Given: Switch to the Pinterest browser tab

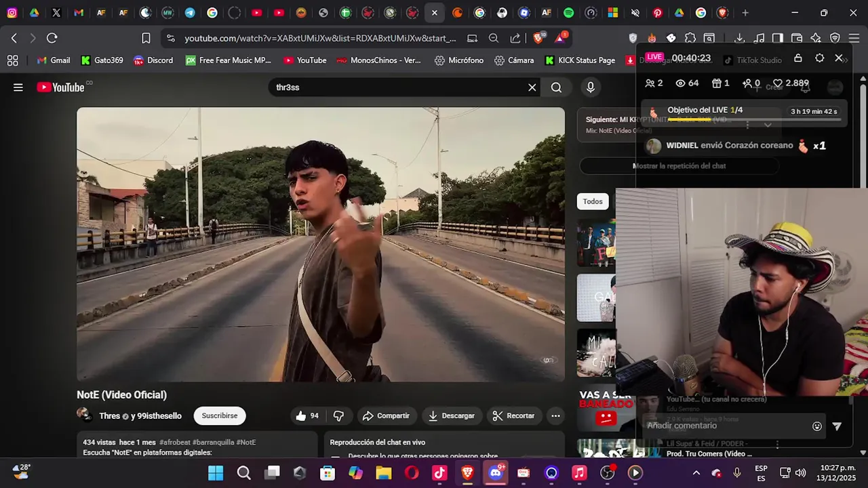Looking at the screenshot, I should click(657, 12).
